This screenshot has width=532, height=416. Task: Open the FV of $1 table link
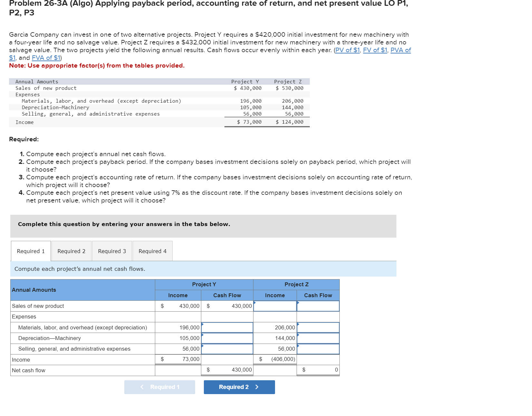375,50
